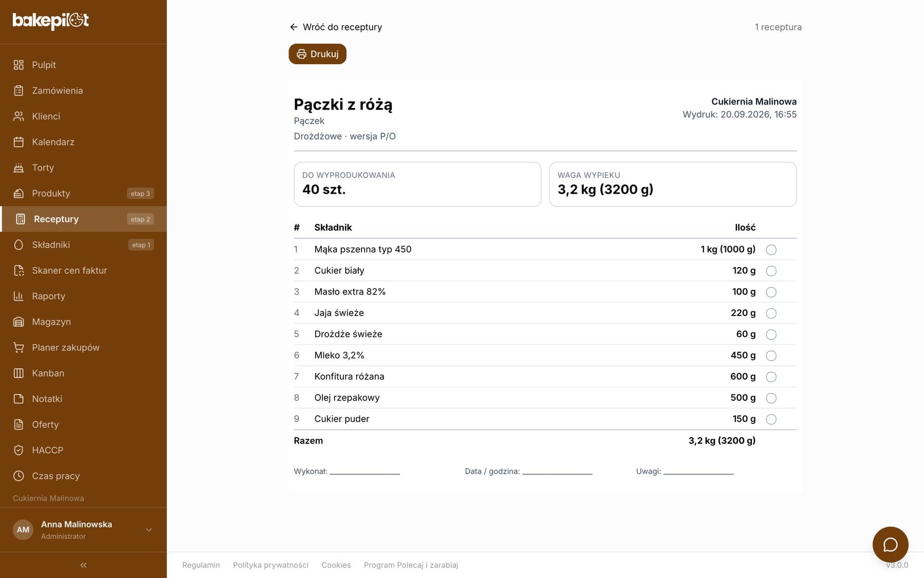Open Pulpit dashboard icon
Screen dimensions: 924x578
18,65
